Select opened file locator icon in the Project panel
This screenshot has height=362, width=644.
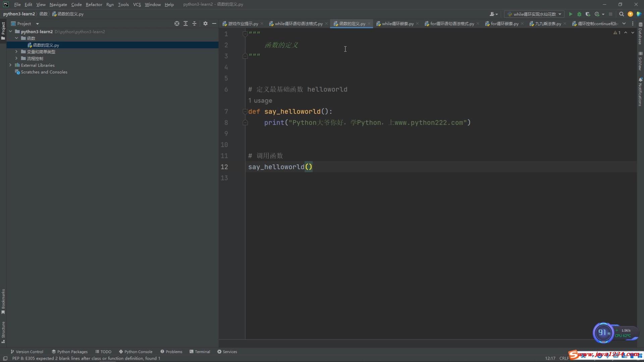[x=177, y=23]
